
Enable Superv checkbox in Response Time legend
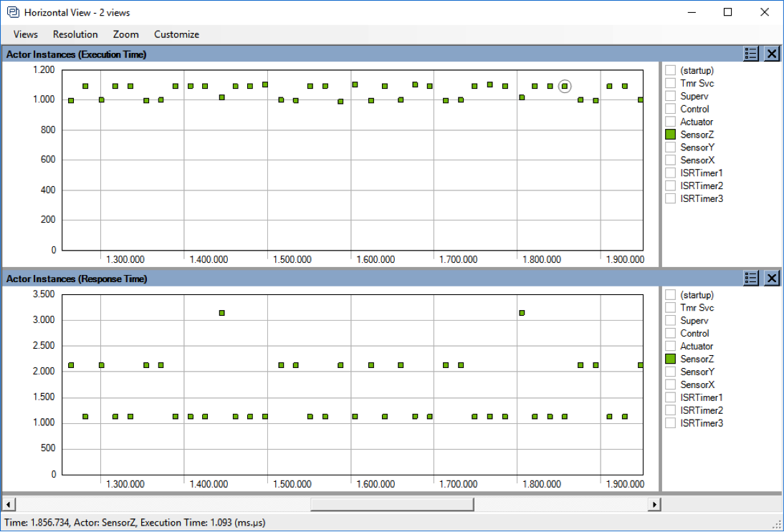point(671,320)
